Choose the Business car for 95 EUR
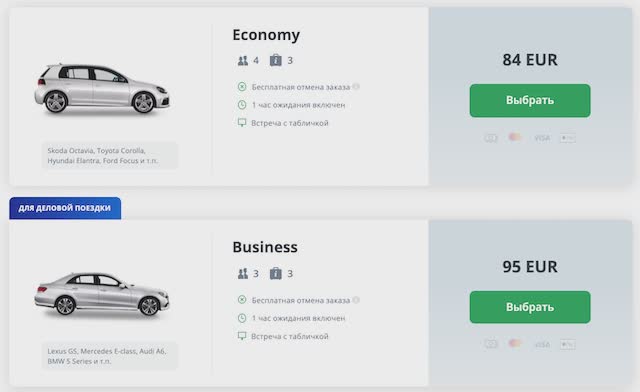 (530, 307)
